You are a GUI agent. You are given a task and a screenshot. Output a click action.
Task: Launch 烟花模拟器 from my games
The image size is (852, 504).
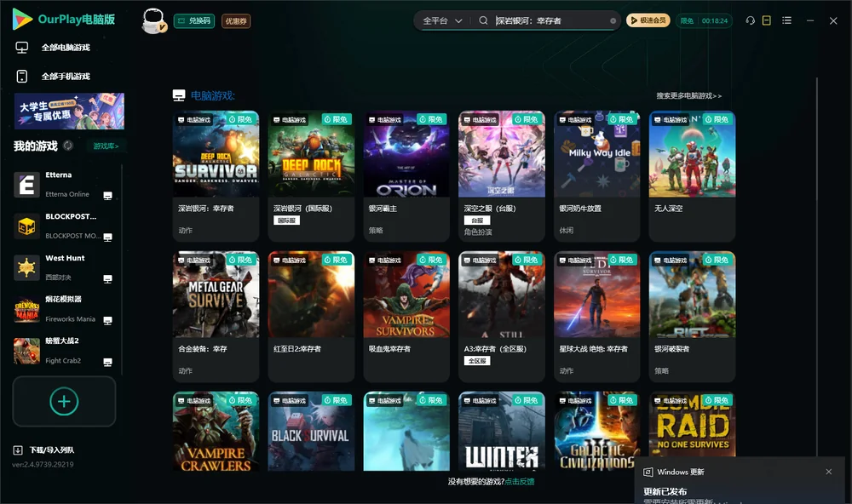click(x=64, y=309)
